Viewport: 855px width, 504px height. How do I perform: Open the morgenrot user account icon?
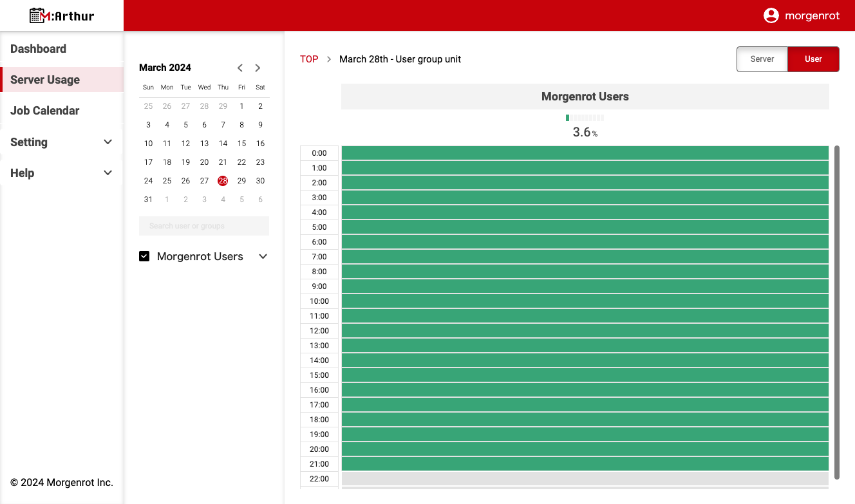pos(771,15)
